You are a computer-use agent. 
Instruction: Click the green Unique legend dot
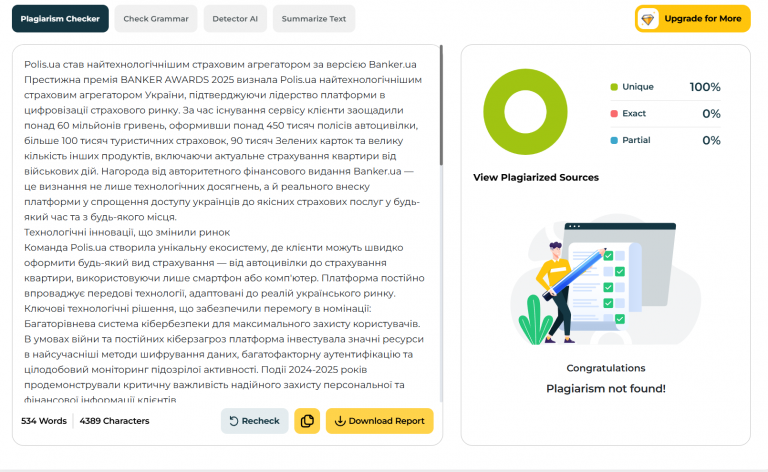point(614,87)
